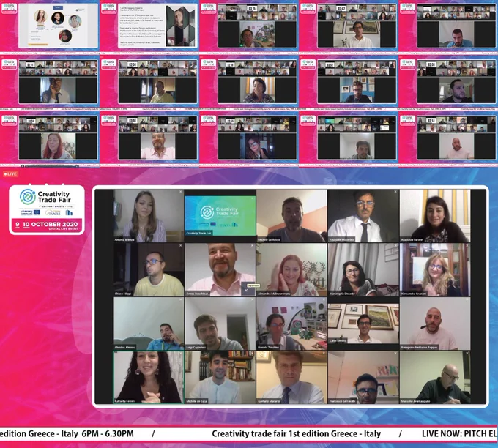The width and height of the screenshot is (498, 448).
Task: Click the 'LIVE NOW: PITCH' ticker text
Action: click(x=454, y=433)
